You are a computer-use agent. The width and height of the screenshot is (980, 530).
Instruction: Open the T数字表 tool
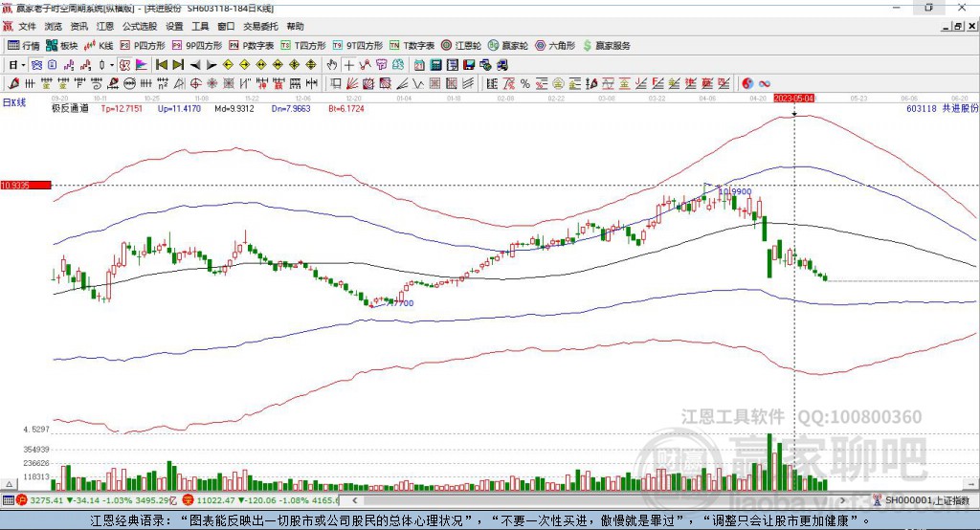[412, 46]
